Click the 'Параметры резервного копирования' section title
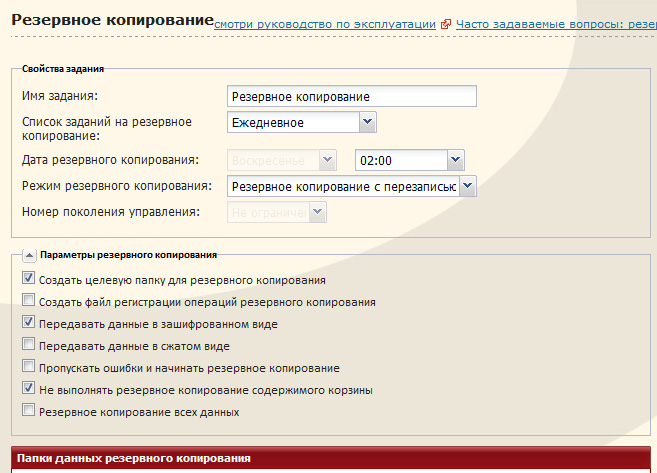The image size is (657, 473). tap(128, 256)
